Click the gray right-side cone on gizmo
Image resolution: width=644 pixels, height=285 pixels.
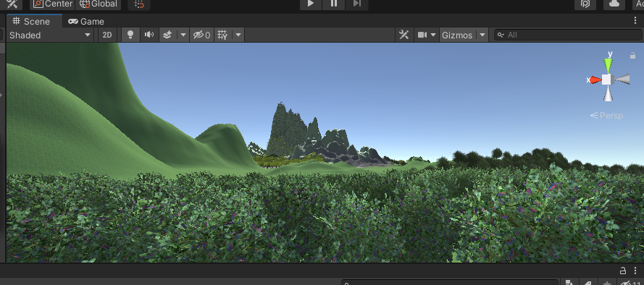click(622, 79)
